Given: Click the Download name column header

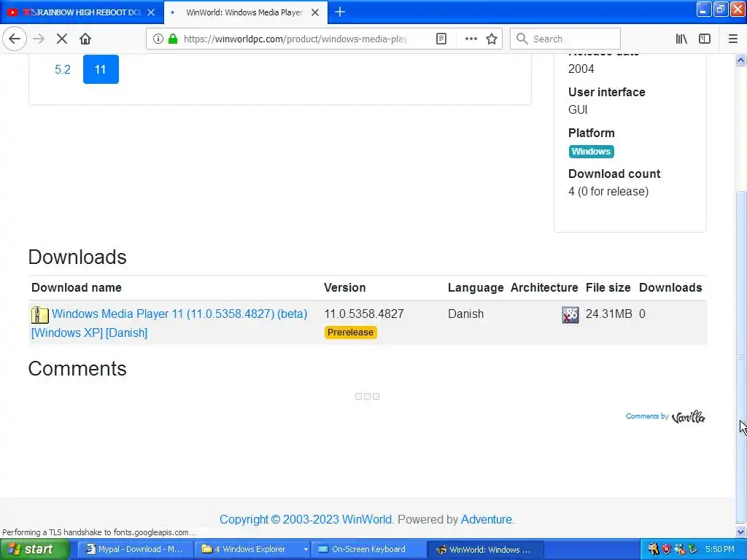Looking at the screenshot, I should click(x=76, y=287).
